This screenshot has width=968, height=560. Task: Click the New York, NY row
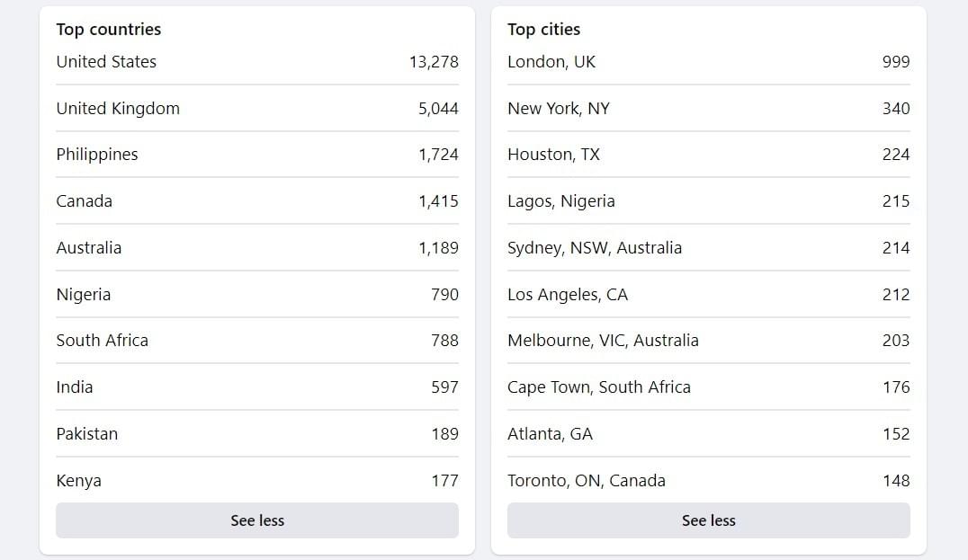[708, 108]
